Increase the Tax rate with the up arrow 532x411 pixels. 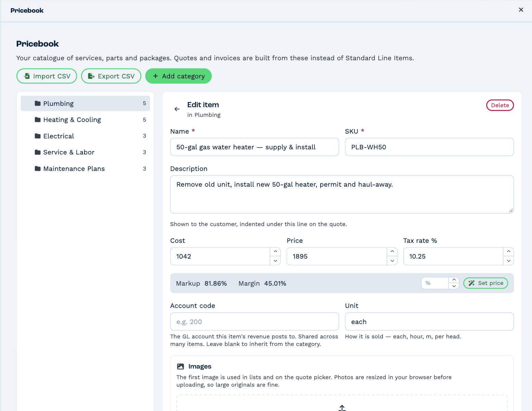pyautogui.click(x=509, y=252)
